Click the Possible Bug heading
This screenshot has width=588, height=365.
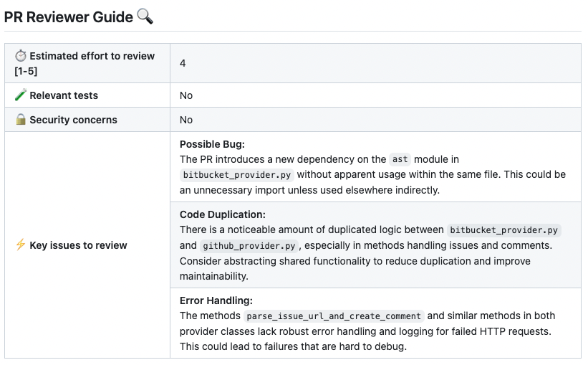pyautogui.click(x=212, y=144)
